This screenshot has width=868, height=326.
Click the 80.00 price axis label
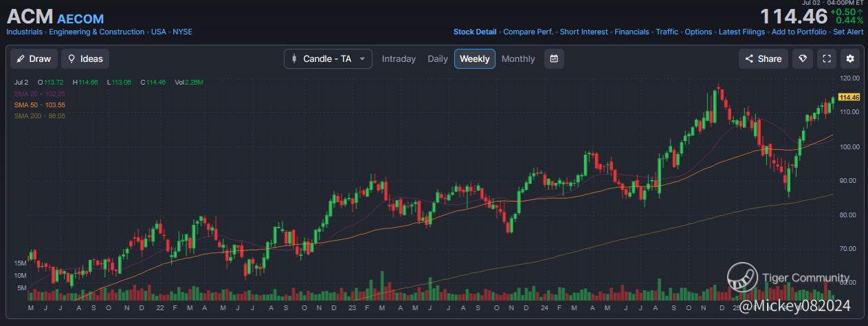[849, 215]
